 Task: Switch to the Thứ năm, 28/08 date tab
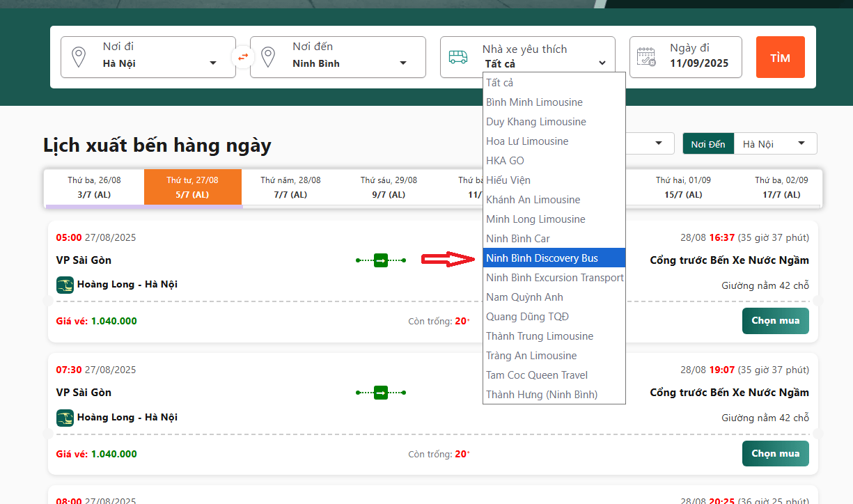[290, 187]
